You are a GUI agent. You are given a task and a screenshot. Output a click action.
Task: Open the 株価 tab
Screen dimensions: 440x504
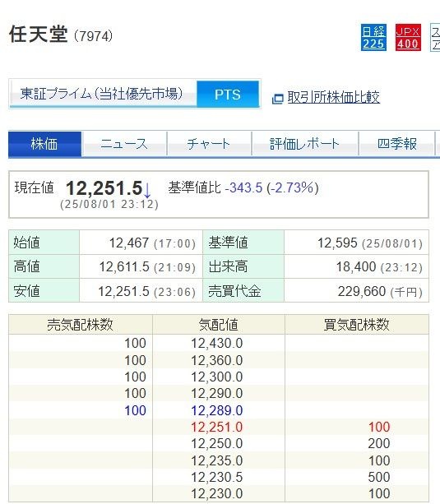[x=44, y=144]
